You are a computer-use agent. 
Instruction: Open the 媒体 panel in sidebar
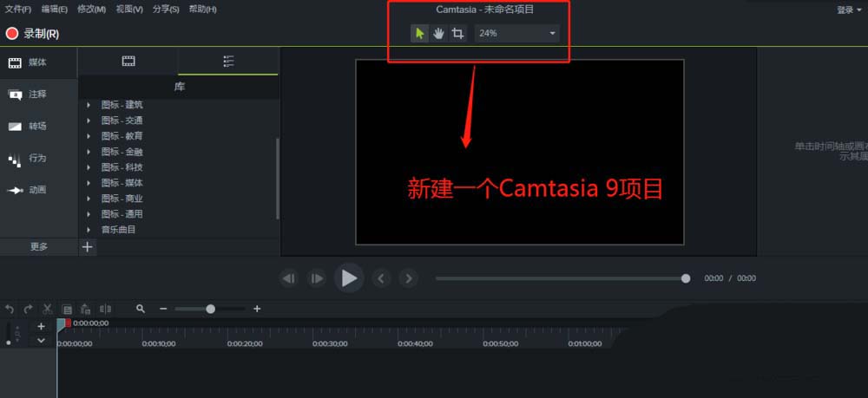pos(39,62)
